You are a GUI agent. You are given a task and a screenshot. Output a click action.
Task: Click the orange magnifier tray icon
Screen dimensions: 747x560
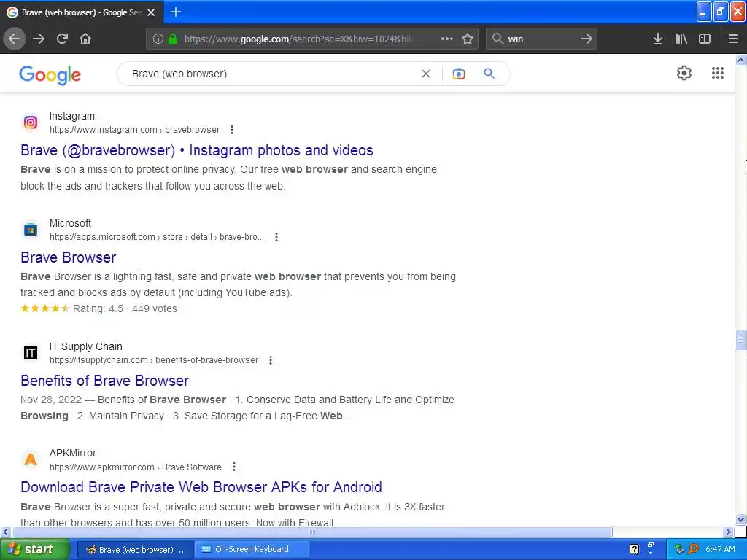point(694,549)
